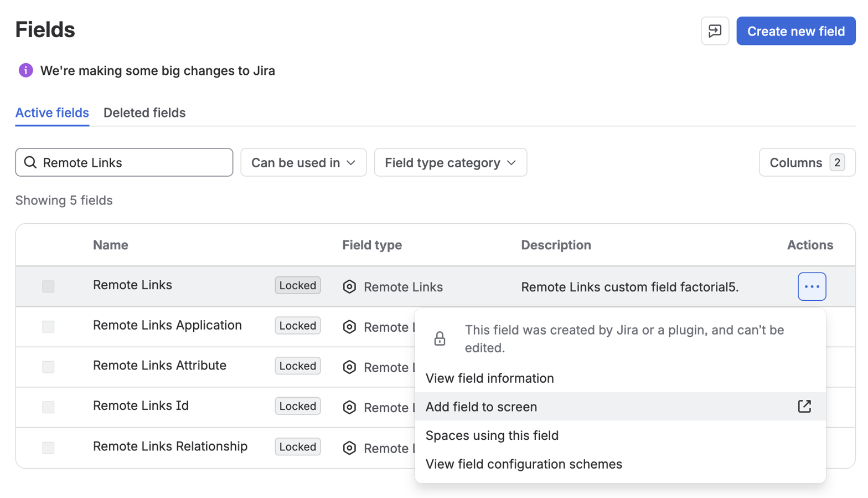The image size is (868, 498).
Task: Click the Locked badge on Remote Links Id
Action: click(x=298, y=406)
